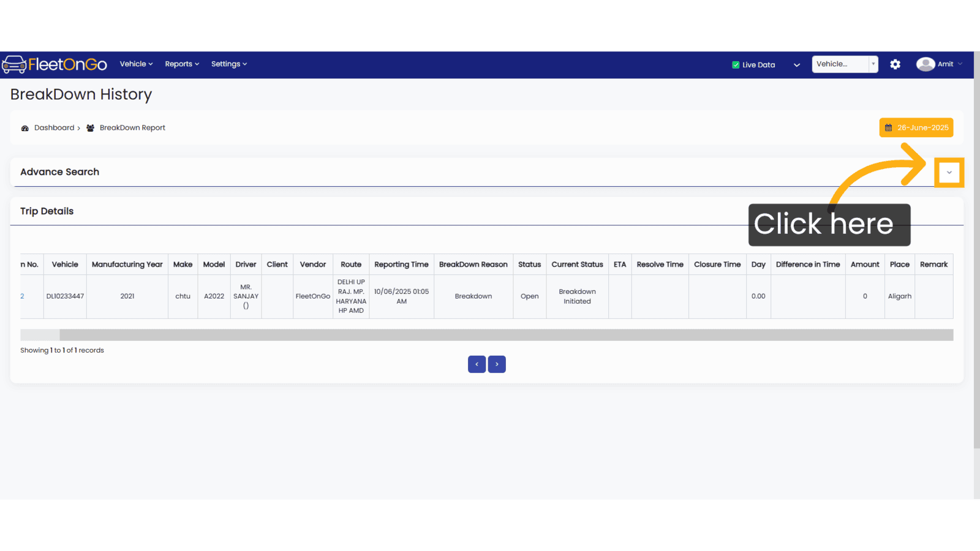
Task: Select the 2021 manufacturing year cell
Action: pos(127,296)
